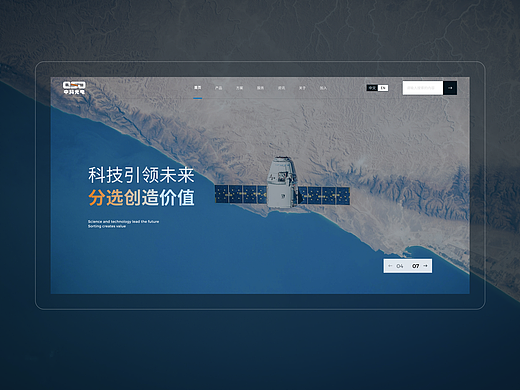Open the 方案 navigation item
The image size is (520, 390).
240,88
